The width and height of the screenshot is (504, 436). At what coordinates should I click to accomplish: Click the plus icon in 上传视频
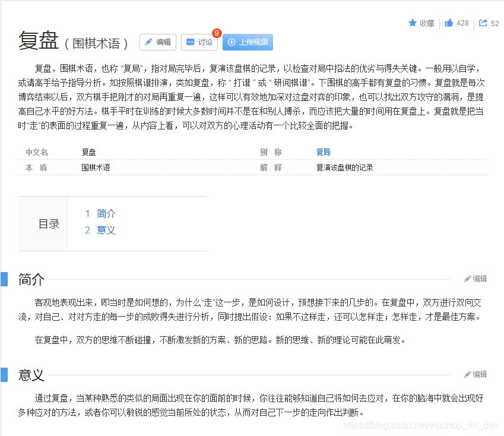[x=232, y=42]
